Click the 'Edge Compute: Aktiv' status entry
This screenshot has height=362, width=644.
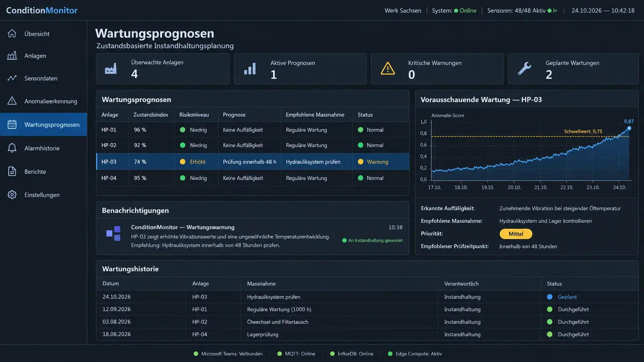[415, 354]
